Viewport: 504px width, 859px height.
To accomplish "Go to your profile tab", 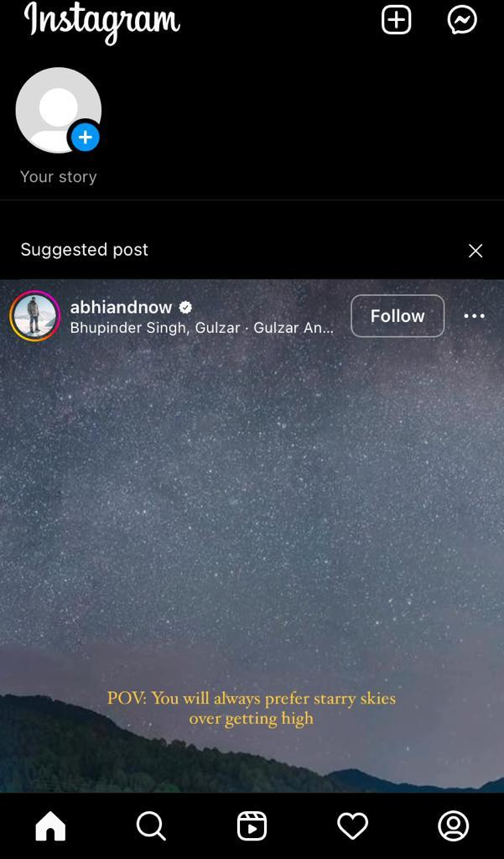I will click(x=454, y=825).
